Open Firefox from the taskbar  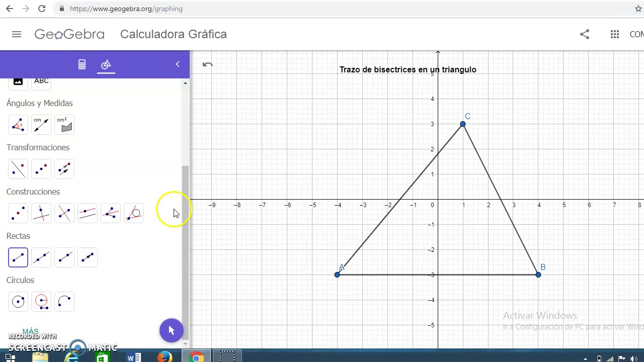(x=165, y=356)
